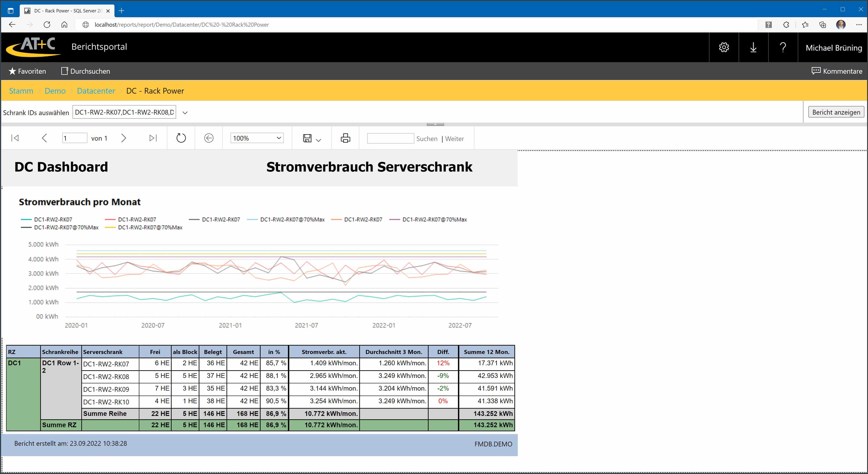Focus the page number field
This screenshot has height=474, width=868.
pos(75,138)
